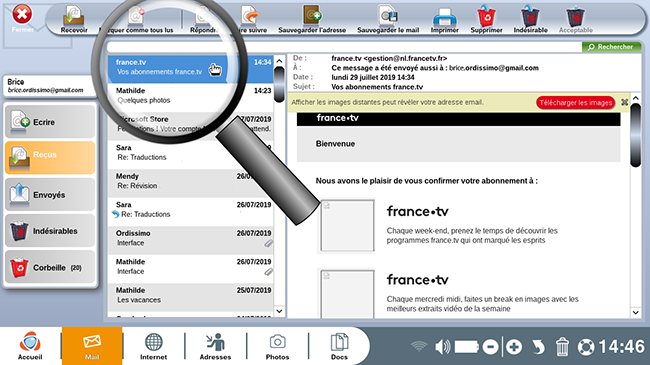Click the search input field
The image size is (650, 365).
(x=344, y=47)
